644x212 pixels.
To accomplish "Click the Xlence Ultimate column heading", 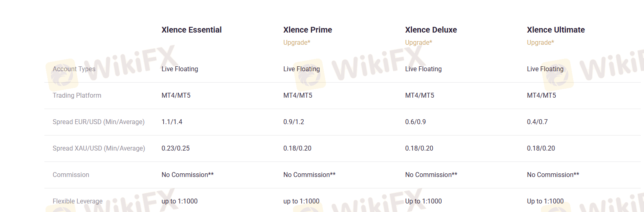I will pos(556,30).
